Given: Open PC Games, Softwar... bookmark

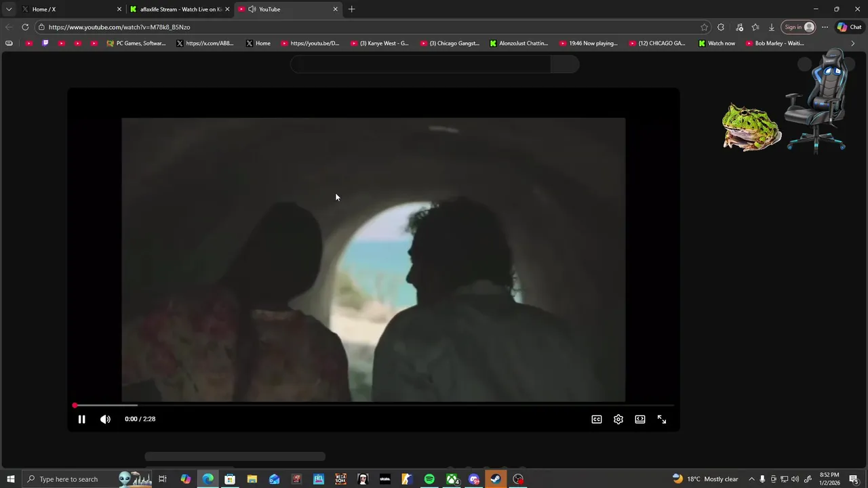Looking at the screenshot, I should (136, 43).
